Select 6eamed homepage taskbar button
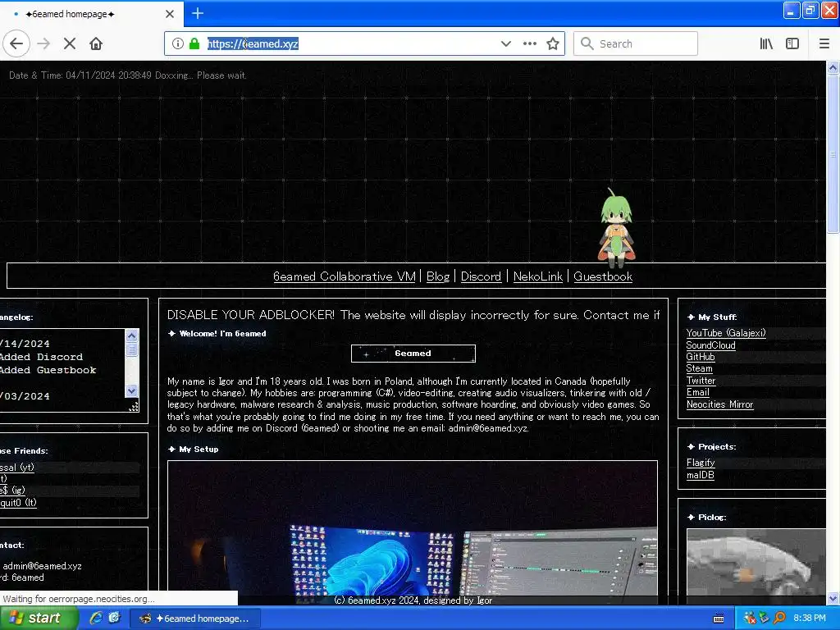840x630 pixels. pos(195,619)
